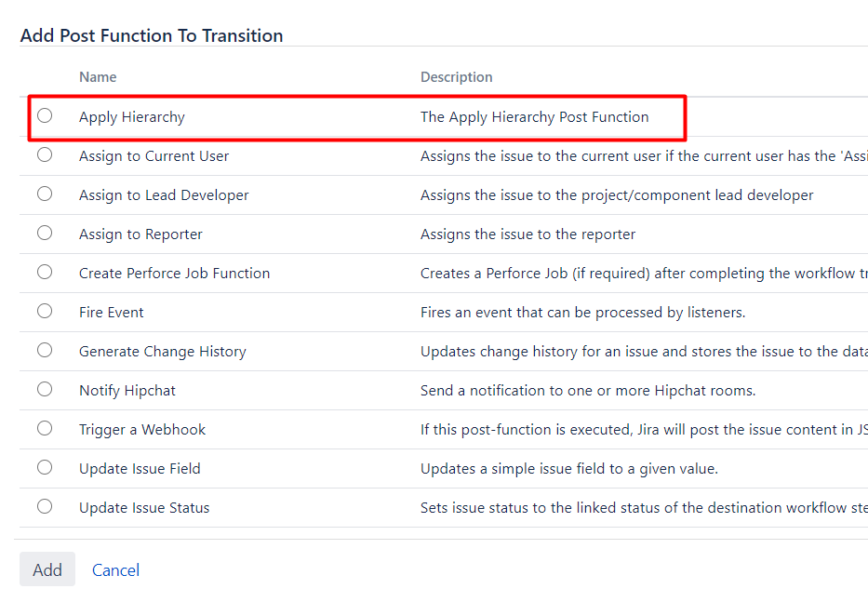The width and height of the screenshot is (868, 589).
Task: Pick the Trigger a Webhook radio button
Action: click(45, 429)
